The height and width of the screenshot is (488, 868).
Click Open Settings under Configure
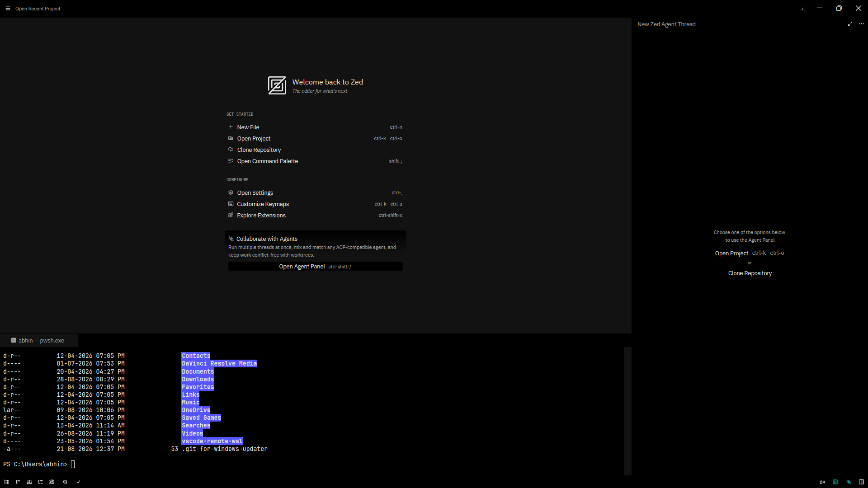point(315,193)
